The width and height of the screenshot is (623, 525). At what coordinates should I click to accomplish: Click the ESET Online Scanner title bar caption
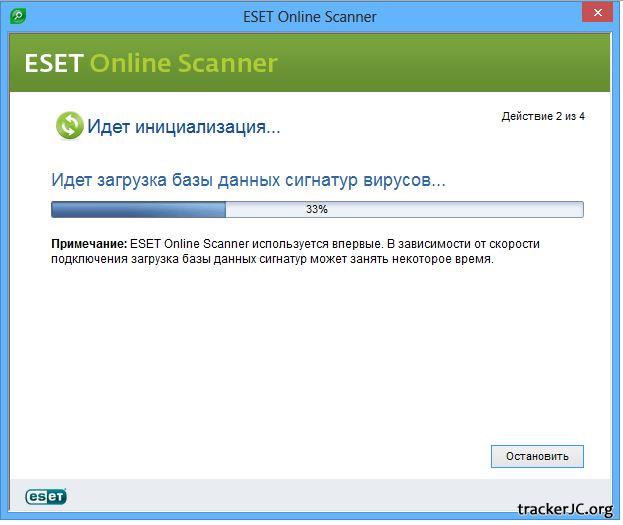click(x=310, y=16)
